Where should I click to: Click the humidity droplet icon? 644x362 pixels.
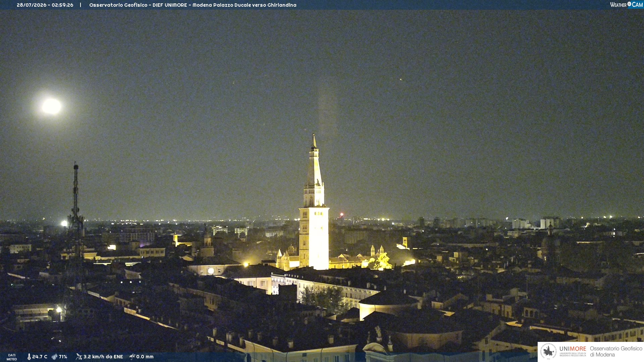click(x=54, y=357)
